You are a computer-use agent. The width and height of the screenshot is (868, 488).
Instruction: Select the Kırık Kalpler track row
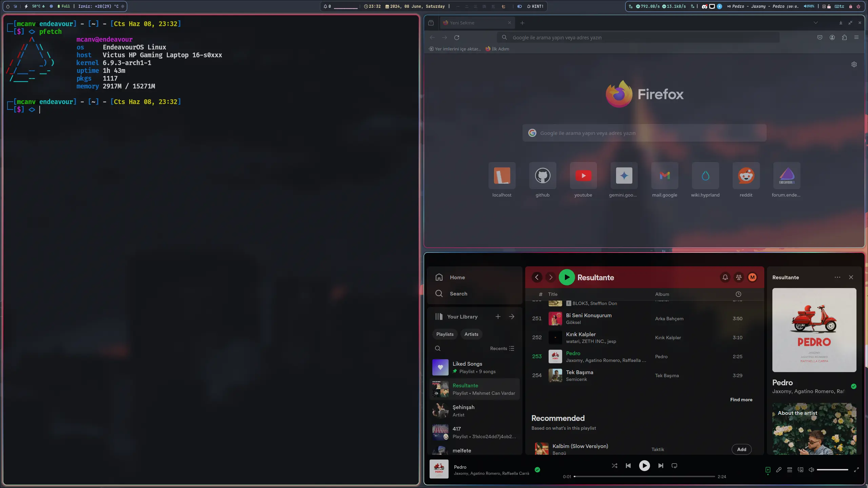point(644,338)
